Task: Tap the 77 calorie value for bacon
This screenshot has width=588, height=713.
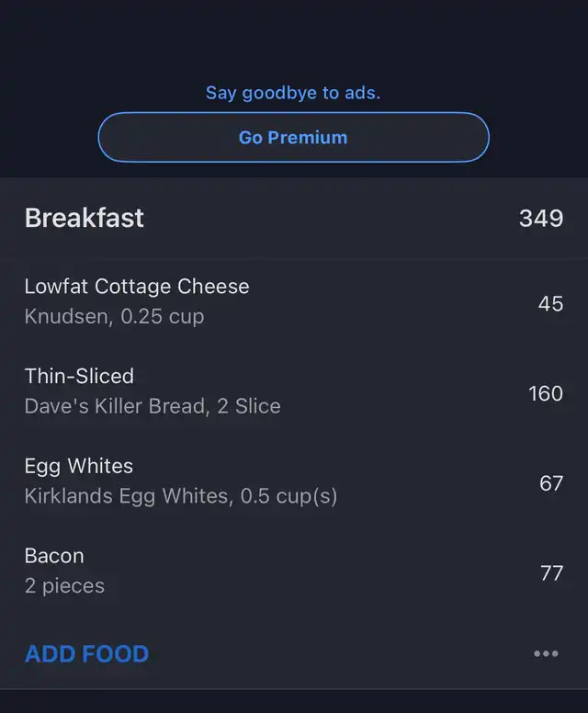Action: (x=551, y=573)
